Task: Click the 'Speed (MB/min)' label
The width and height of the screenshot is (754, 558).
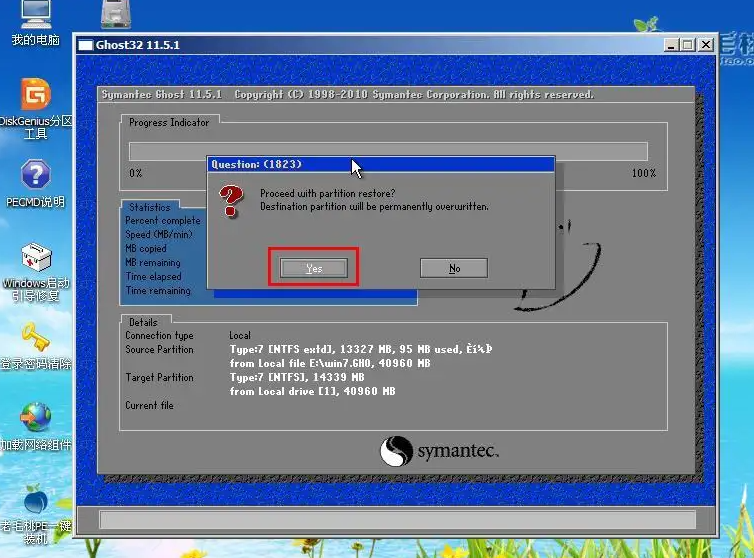Action: click(x=159, y=234)
